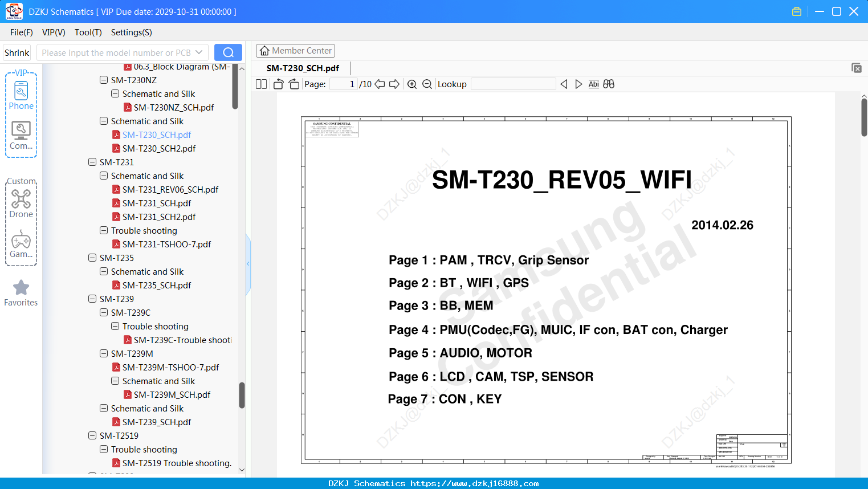Viewport: 868px width, 489px height.
Task: Click the dzkj16888.com link in status bar
Action: (x=475, y=483)
